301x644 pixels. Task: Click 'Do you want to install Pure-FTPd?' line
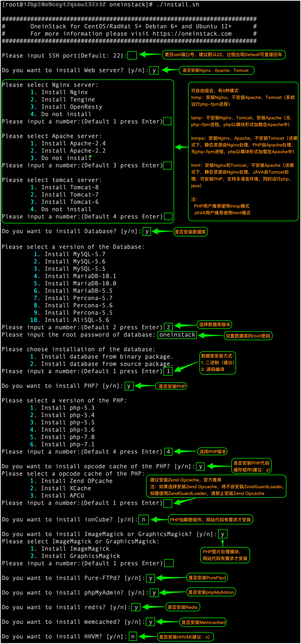pyautogui.click(x=74, y=578)
